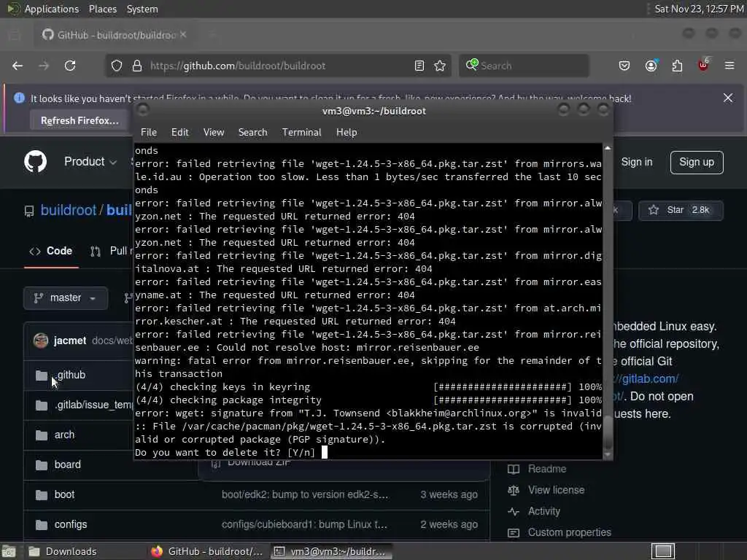Click the Firefox URL address bar

point(279,66)
